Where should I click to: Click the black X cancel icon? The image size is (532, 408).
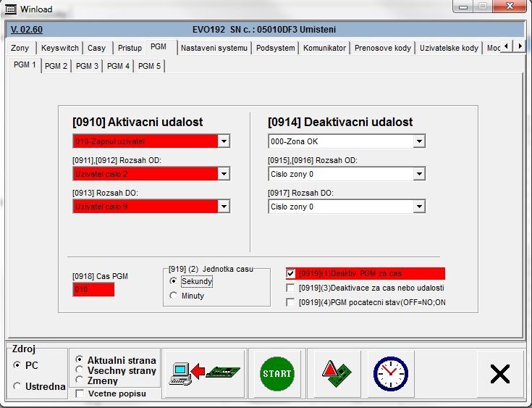coord(499,374)
